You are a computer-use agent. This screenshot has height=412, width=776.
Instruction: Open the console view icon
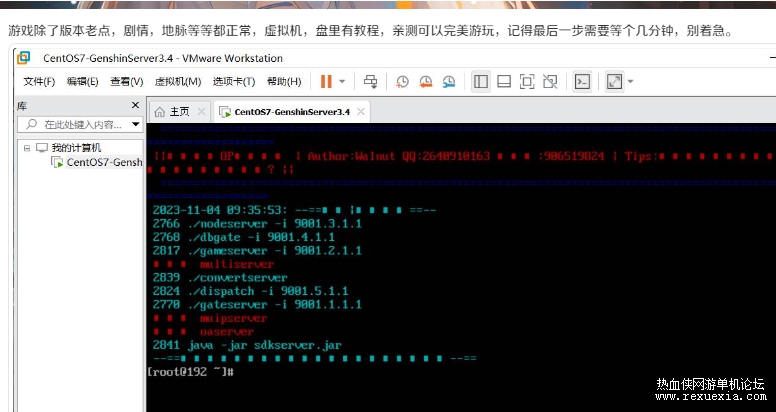click(582, 81)
